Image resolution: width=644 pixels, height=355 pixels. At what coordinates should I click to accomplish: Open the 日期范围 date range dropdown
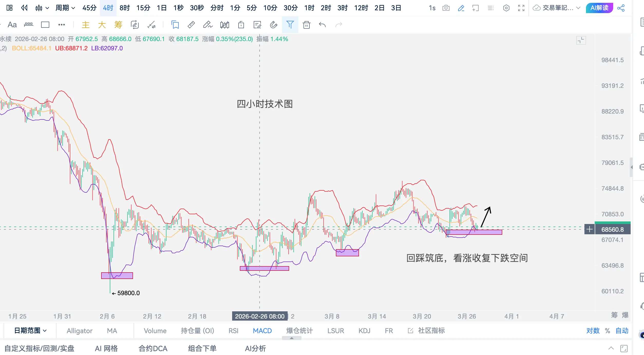coord(30,331)
